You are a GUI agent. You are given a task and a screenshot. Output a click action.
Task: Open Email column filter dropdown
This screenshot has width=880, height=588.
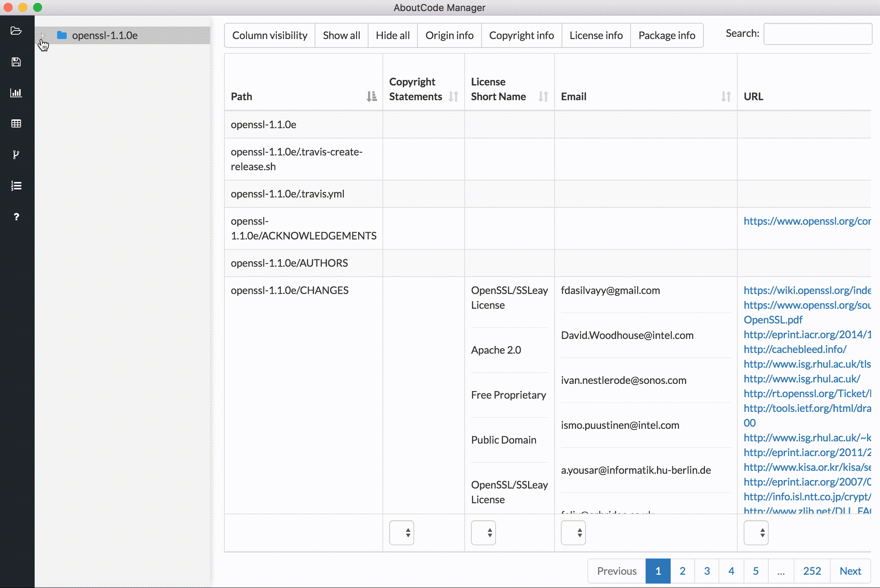click(x=573, y=532)
